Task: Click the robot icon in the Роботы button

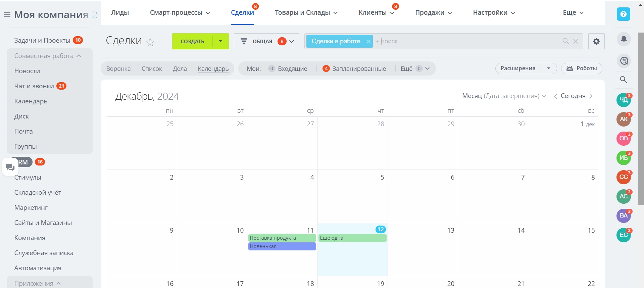Action: point(570,68)
